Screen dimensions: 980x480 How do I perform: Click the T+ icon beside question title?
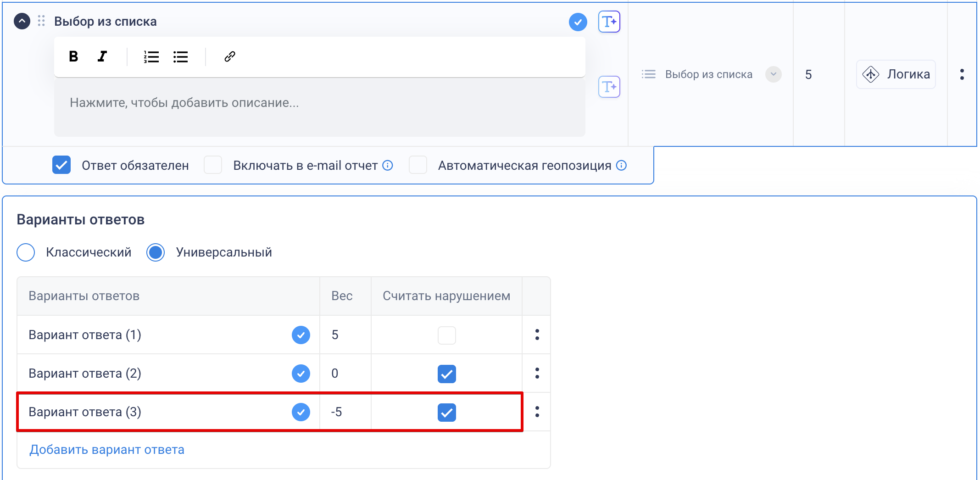click(x=609, y=22)
